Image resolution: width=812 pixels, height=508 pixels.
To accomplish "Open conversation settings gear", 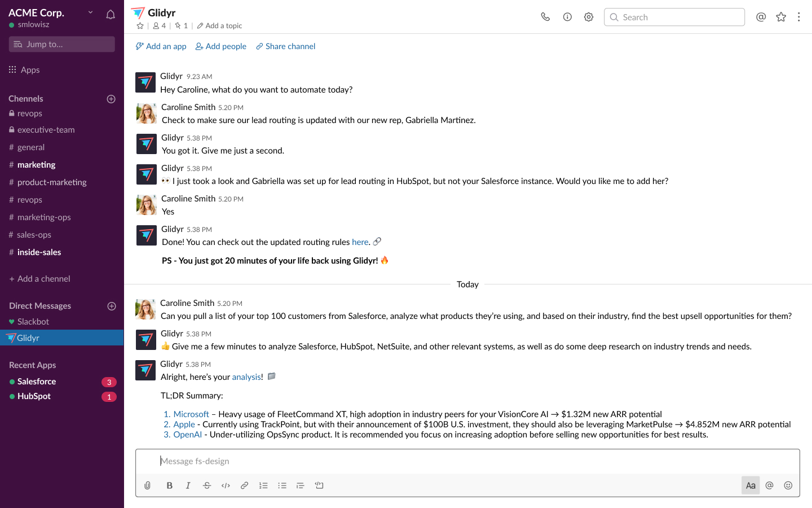I will (589, 17).
